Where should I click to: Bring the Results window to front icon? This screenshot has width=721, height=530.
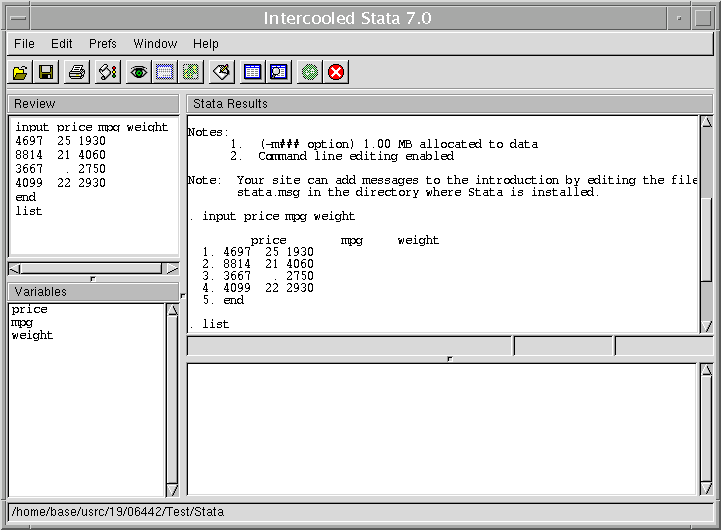coord(165,72)
